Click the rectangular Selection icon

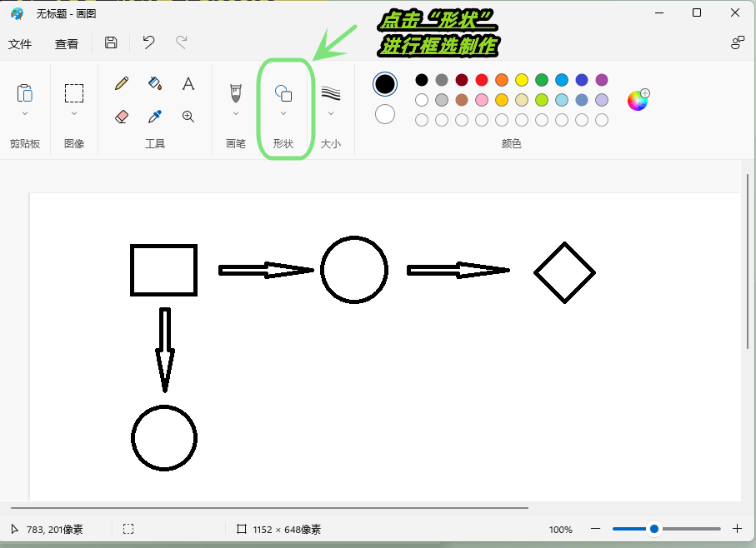pos(74,93)
